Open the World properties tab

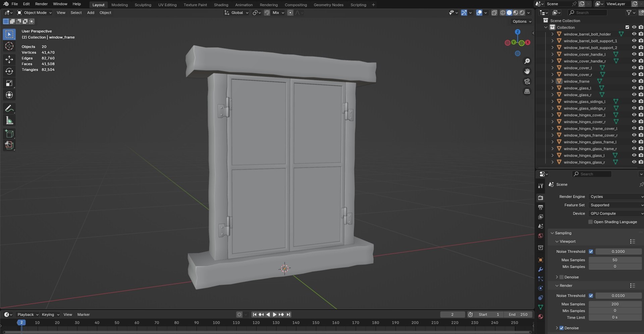point(540,236)
